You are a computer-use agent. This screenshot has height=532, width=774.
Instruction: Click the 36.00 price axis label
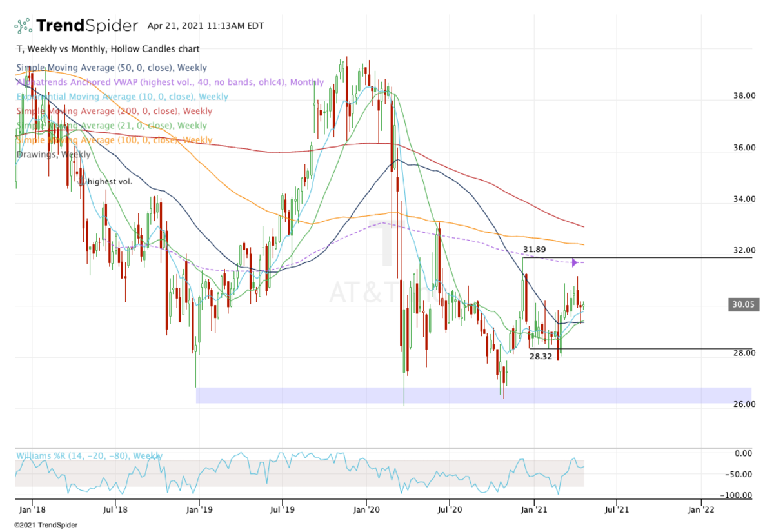[744, 147]
